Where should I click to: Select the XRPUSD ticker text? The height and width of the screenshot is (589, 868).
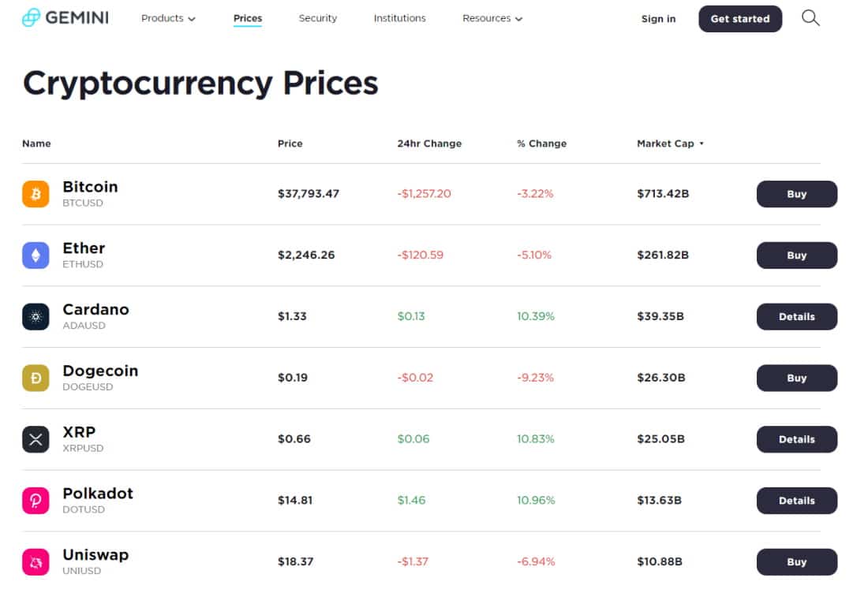tap(83, 449)
